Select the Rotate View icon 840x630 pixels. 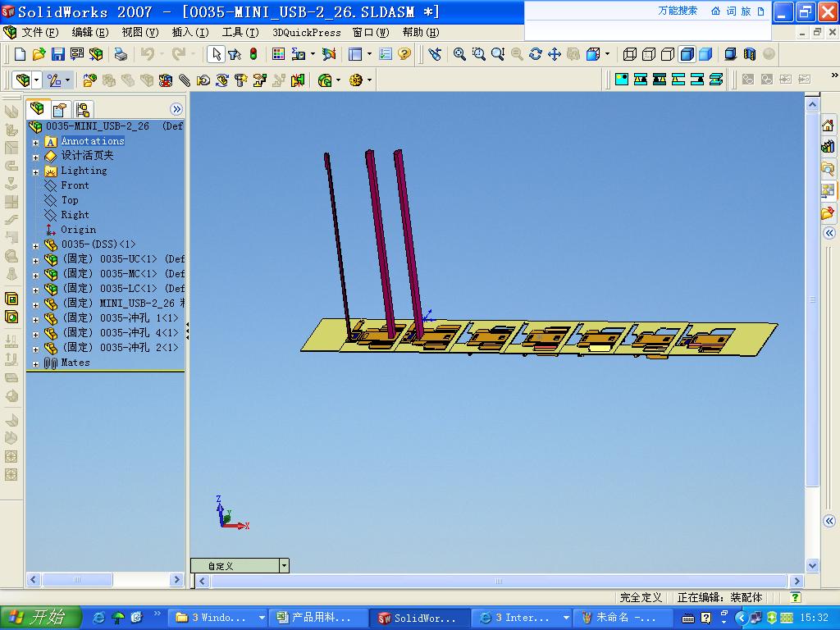coord(535,54)
